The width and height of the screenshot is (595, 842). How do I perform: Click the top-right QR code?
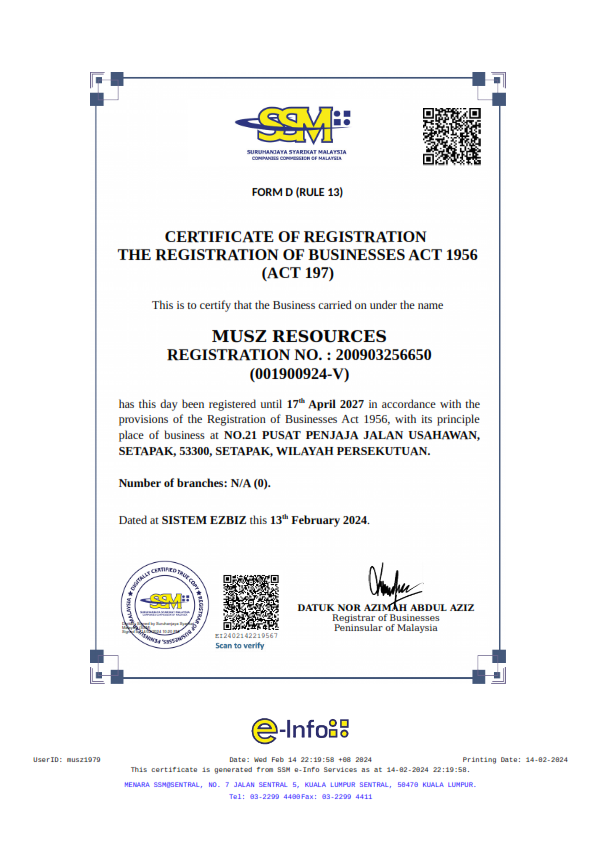pyautogui.click(x=452, y=136)
